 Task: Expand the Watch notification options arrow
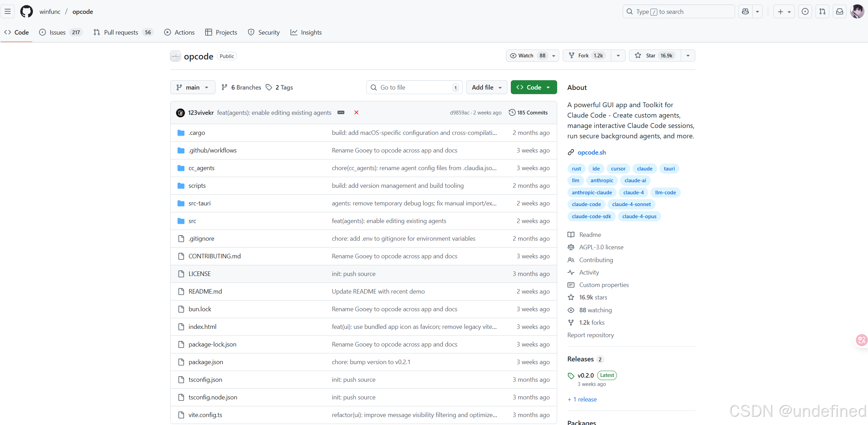(x=554, y=56)
